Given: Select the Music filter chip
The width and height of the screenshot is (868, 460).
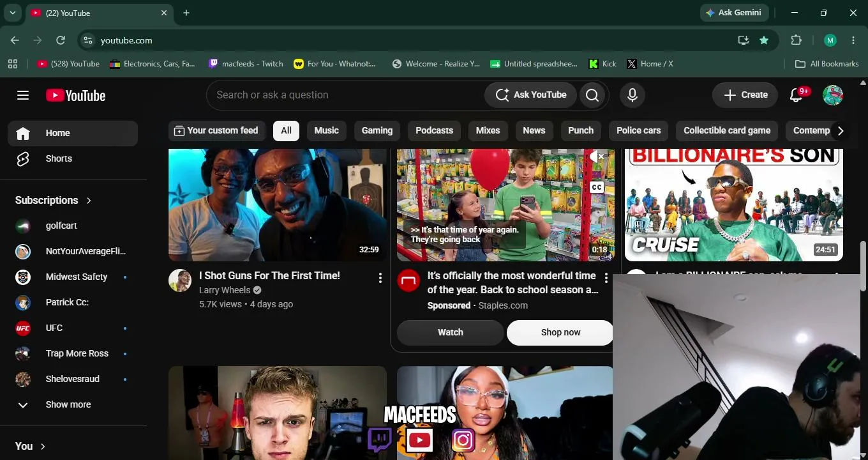Looking at the screenshot, I should click(326, 130).
